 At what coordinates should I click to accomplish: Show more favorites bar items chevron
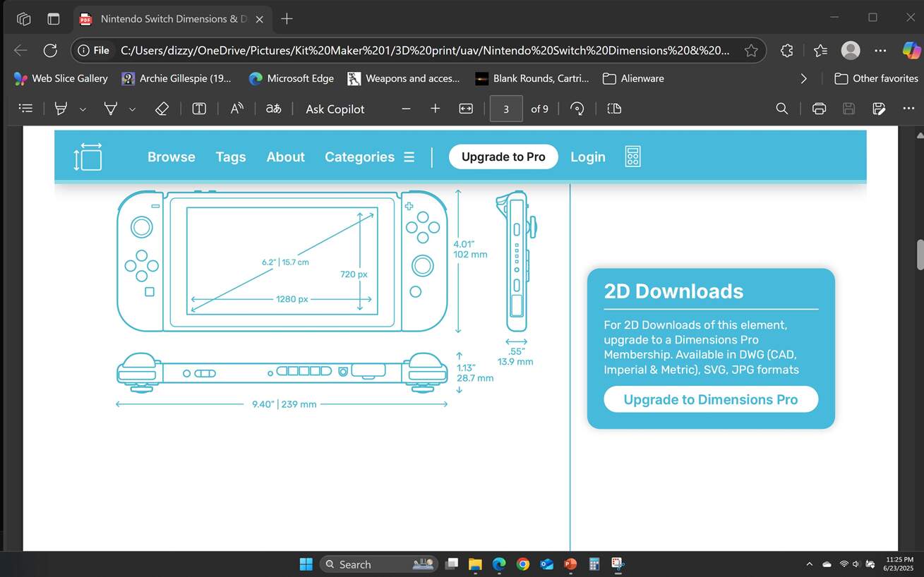click(x=803, y=78)
